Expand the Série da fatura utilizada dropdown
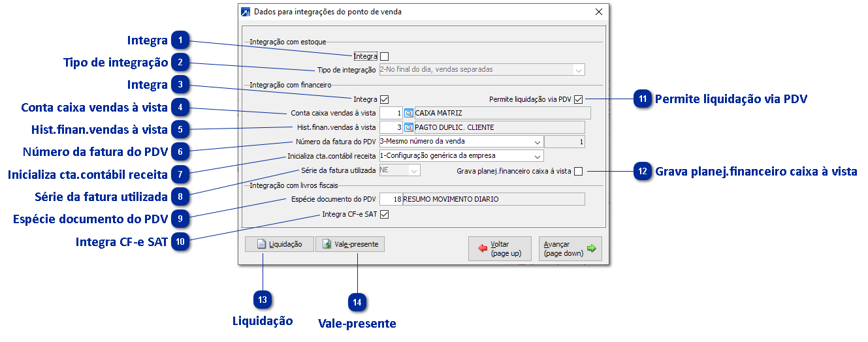868x342 pixels. (x=413, y=171)
